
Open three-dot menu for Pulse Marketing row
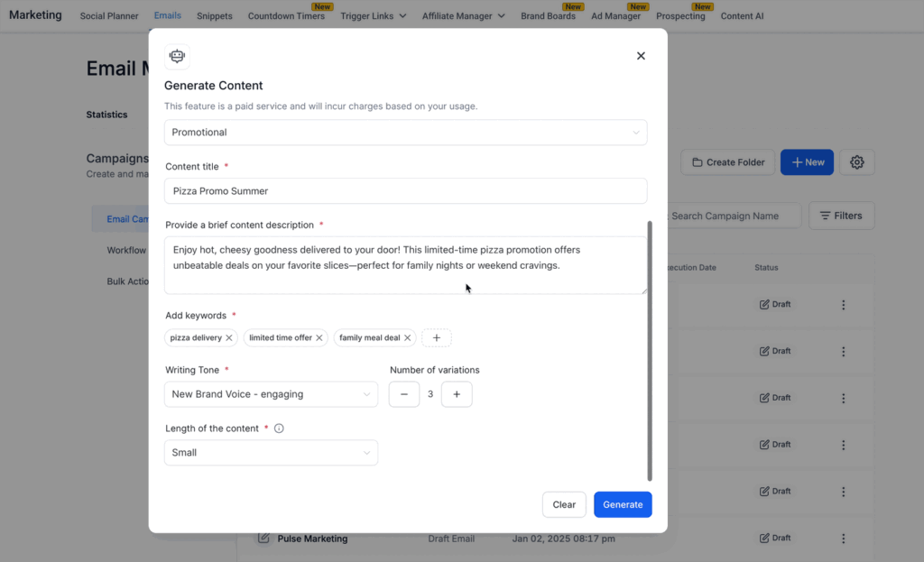tap(843, 538)
